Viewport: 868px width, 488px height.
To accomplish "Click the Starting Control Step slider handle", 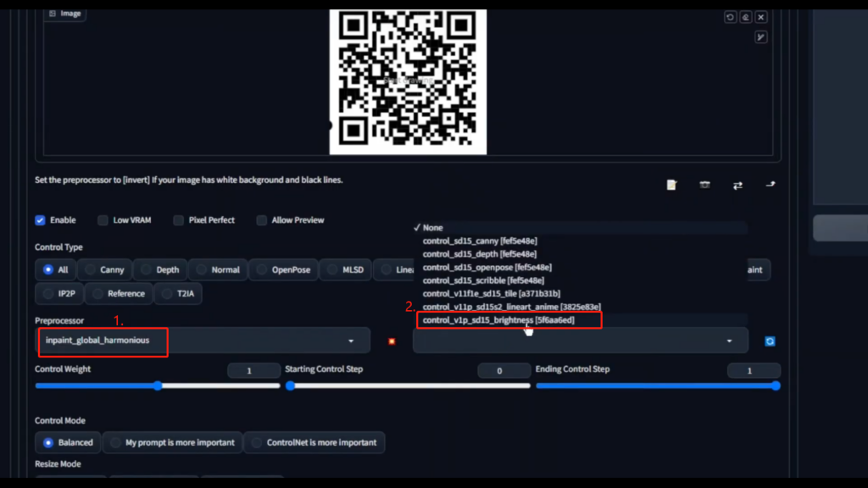I will (x=290, y=385).
